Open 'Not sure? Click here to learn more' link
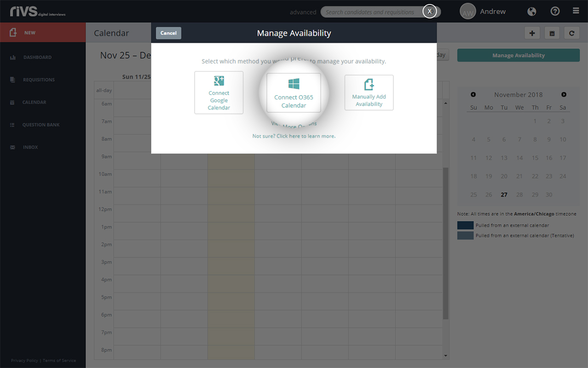Viewport: 588px width, 368px height. 294,136
